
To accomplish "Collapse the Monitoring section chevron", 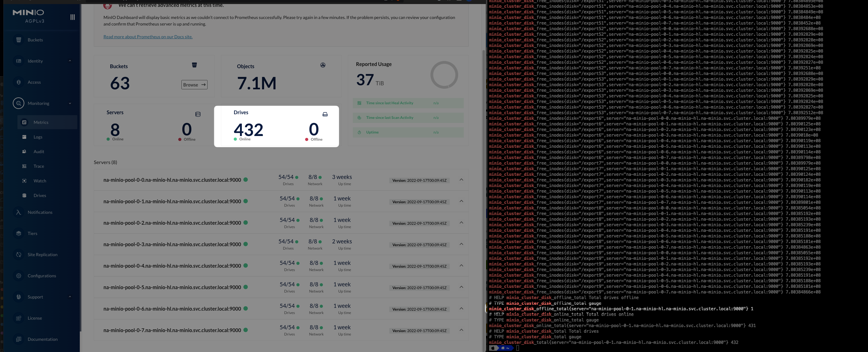I will point(70,103).
